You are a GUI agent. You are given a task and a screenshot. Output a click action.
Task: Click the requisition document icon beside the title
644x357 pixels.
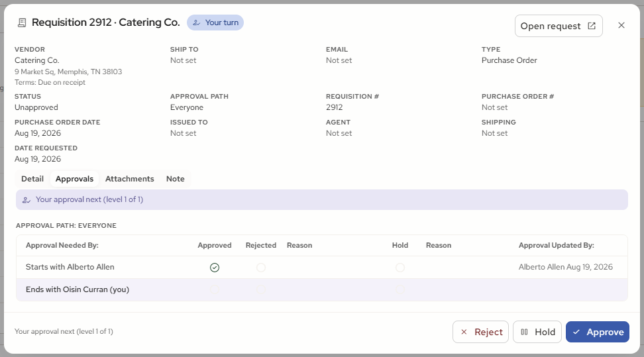pyautogui.click(x=22, y=23)
